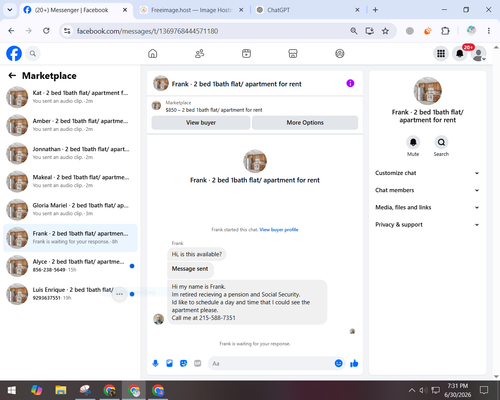Open the Facebook logo home link
This screenshot has height=400, width=500.
point(14,53)
